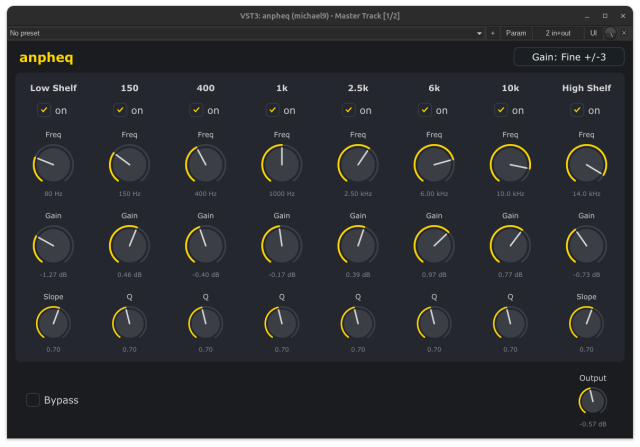Click the 1000 Hz value readout
The width and height of the screenshot is (640, 447).
(282, 193)
